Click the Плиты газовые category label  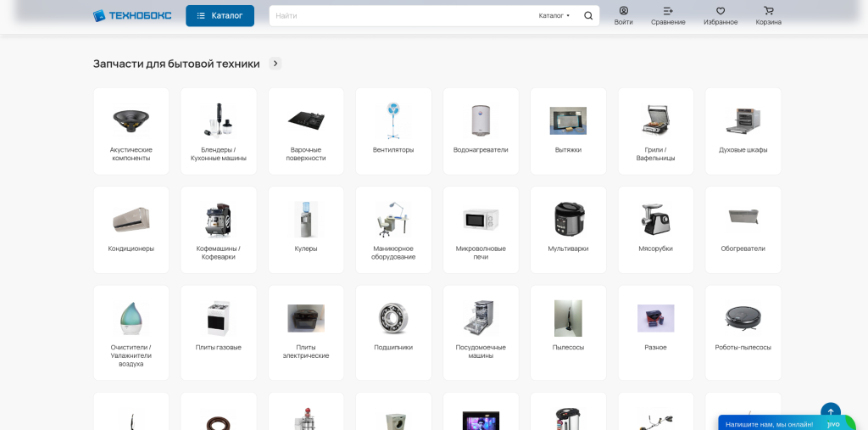[x=219, y=348]
